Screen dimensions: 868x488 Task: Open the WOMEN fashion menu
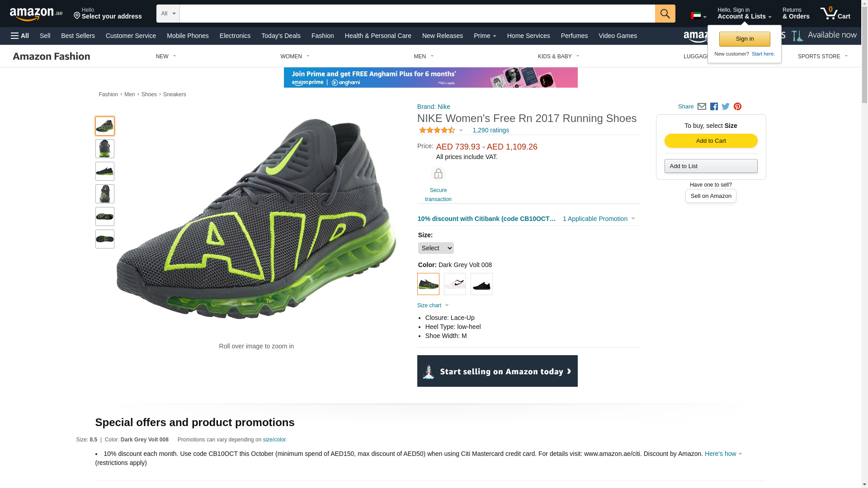tap(295, 56)
